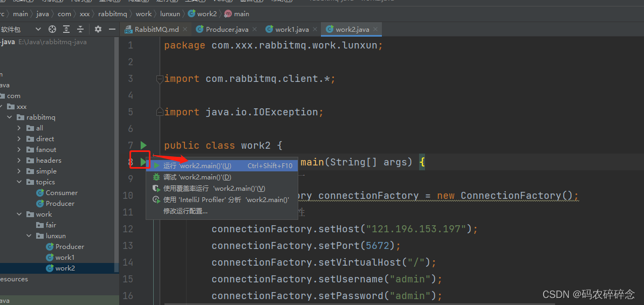Expand all nodes icon in project panel

pyautogui.click(x=66, y=29)
